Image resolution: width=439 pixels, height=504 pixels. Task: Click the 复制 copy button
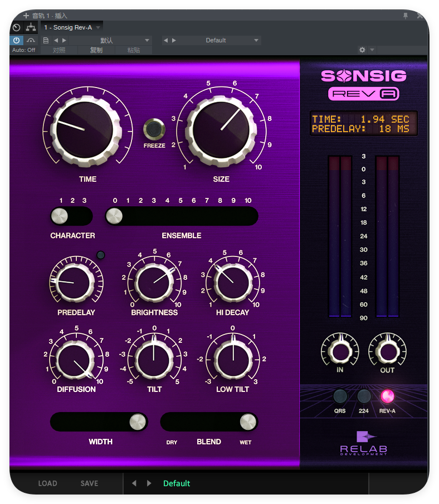coord(96,50)
